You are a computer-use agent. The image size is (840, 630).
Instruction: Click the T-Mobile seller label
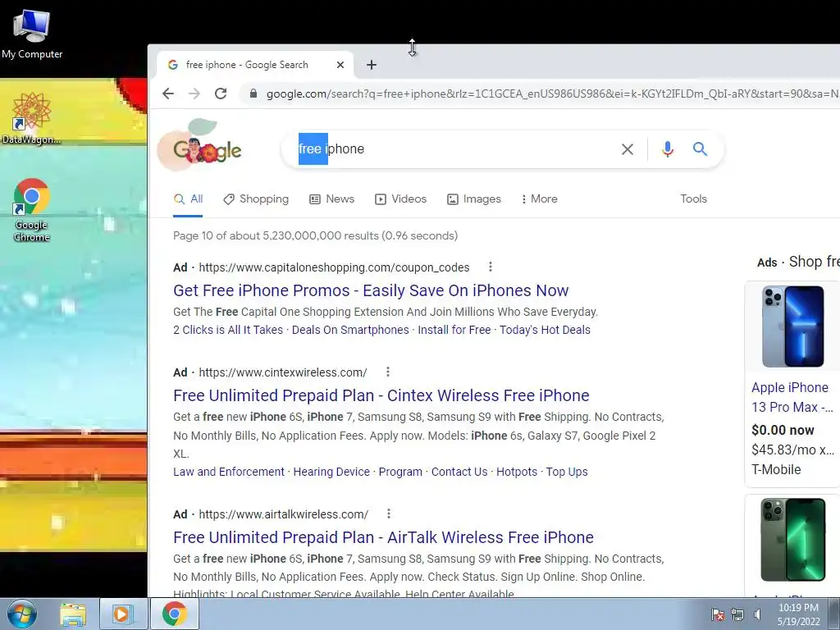pyautogui.click(x=776, y=470)
